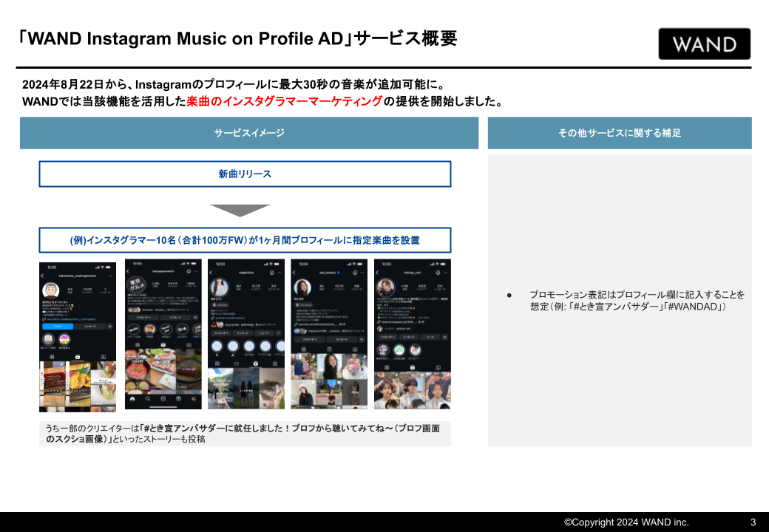Tap the search magnifier in Tokyo gourmet phone's bottom bar
Viewport: 769px width, 532px height.
pos(148,399)
